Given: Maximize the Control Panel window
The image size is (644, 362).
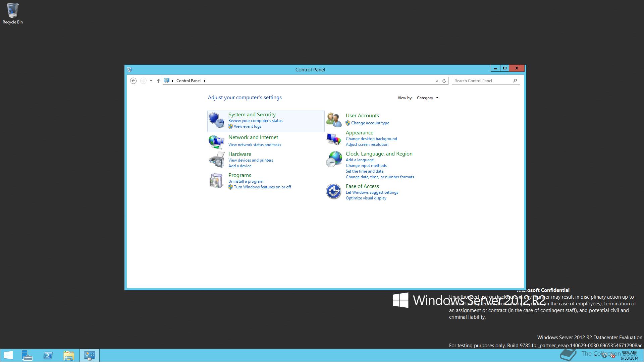Looking at the screenshot, I should (x=504, y=68).
